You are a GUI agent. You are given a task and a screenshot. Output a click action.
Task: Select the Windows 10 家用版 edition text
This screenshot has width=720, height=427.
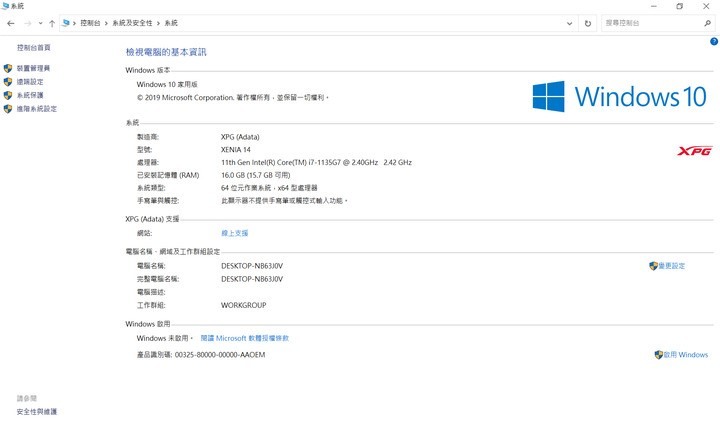tap(167, 84)
